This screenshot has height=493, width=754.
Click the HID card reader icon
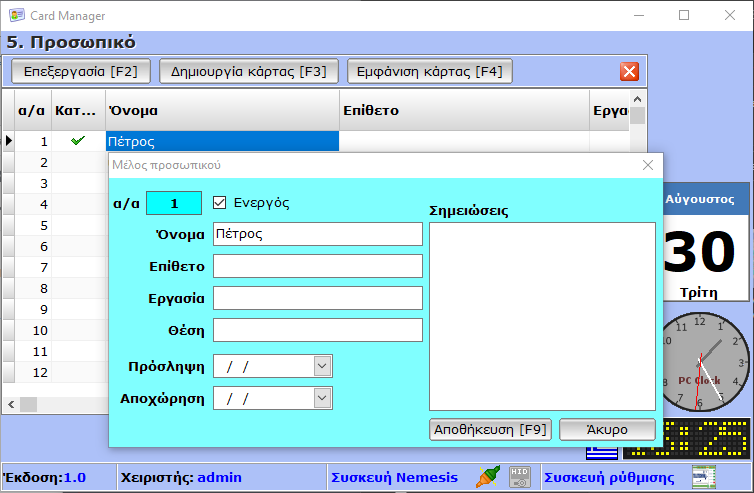point(519,477)
